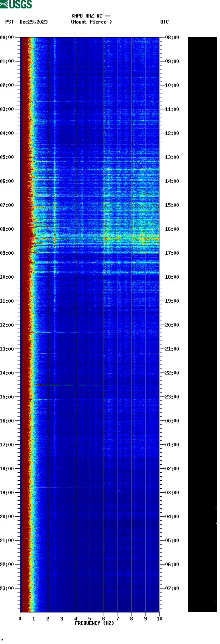
Task: Click the station title KMPB HHZ NC --
Action: coord(91,16)
